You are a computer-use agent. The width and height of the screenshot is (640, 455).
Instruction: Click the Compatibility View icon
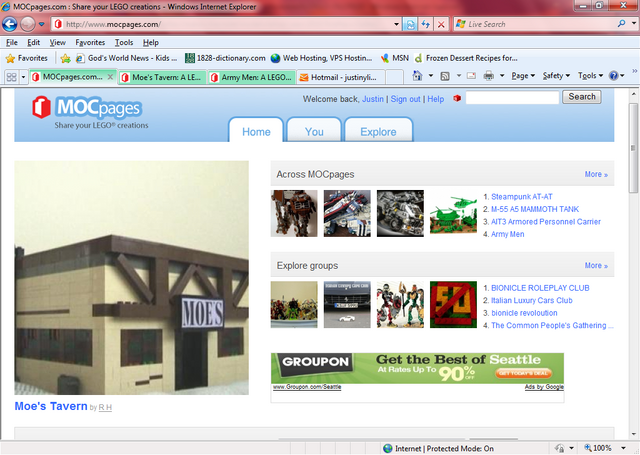coord(410,24)
